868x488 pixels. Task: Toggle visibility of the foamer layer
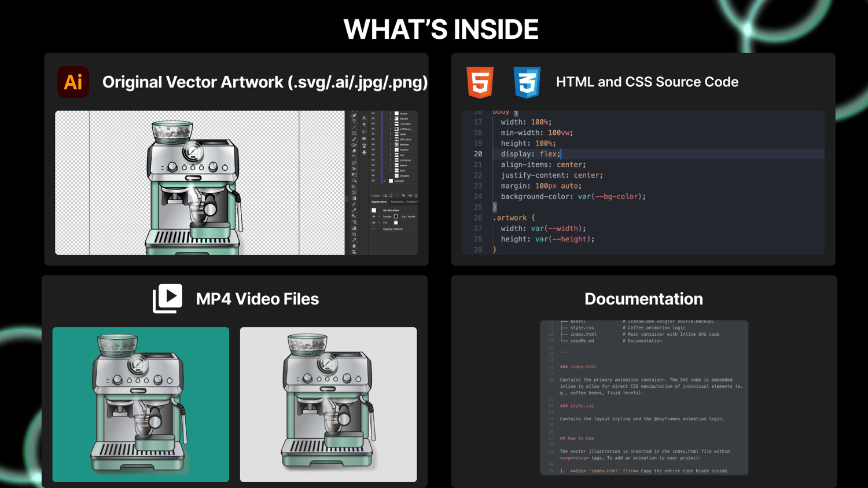click(373, 150)
